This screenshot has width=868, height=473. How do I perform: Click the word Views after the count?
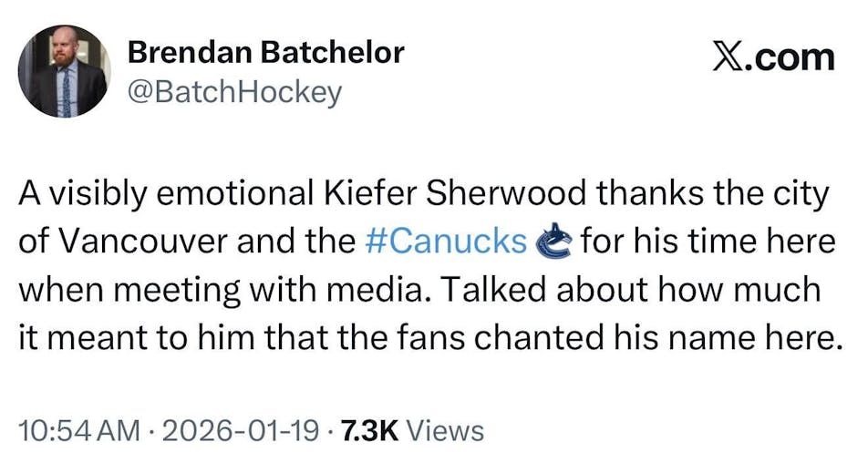445,429
